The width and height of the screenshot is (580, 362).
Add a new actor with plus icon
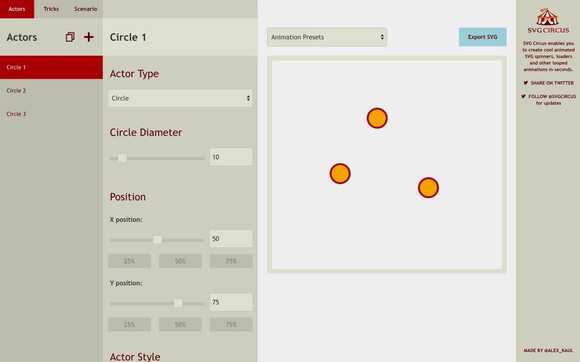(x=88, y=37)
